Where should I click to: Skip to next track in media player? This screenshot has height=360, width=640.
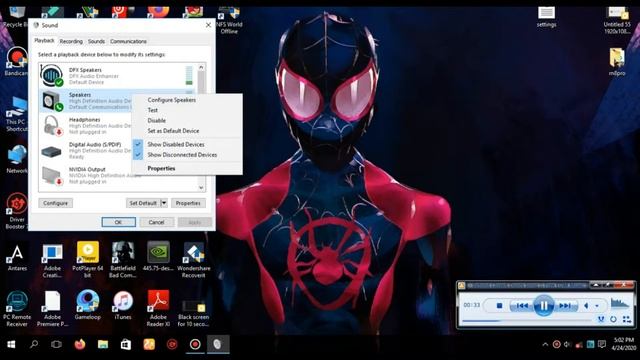(565, 305)
